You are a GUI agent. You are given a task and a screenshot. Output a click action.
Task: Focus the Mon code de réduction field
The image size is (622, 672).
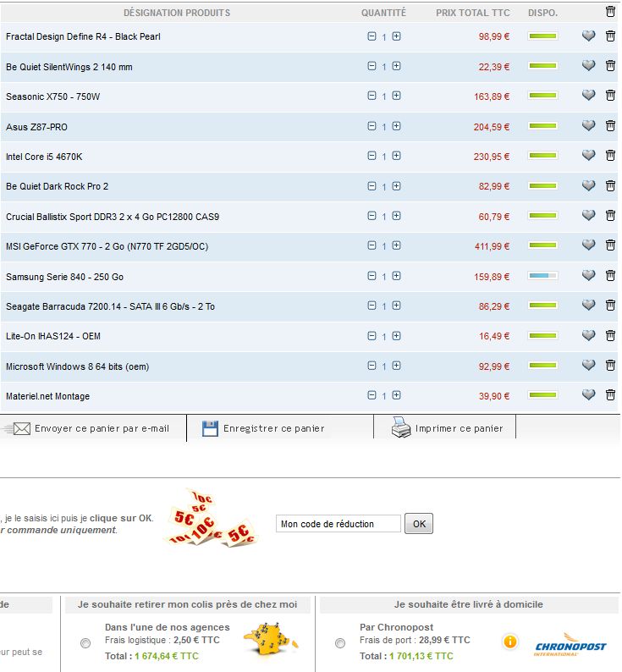[339, 523]
